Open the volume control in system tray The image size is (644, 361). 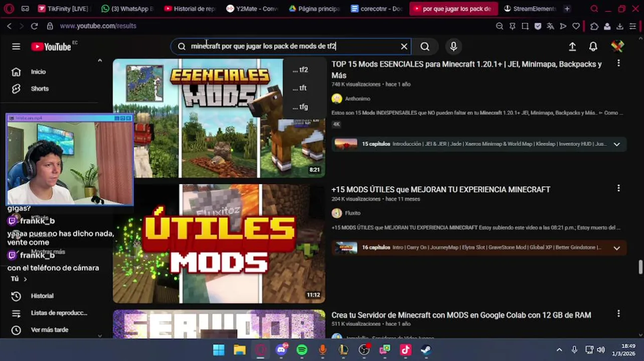click(601, 350)
